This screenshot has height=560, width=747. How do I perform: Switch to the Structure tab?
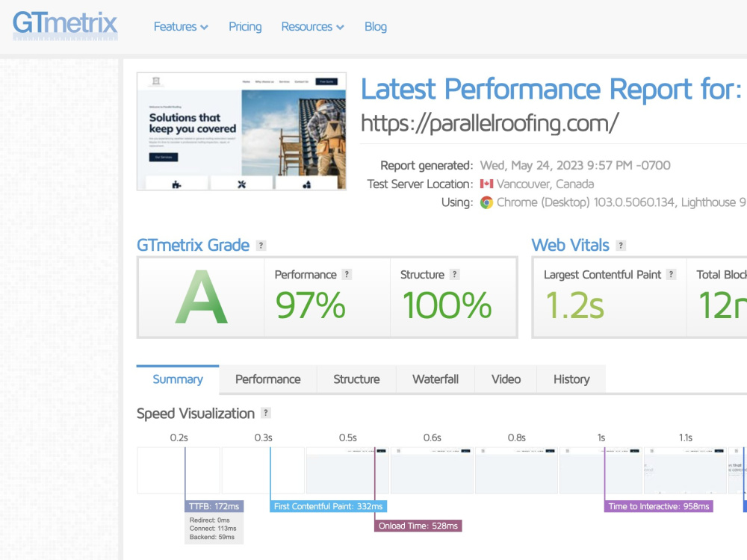coord(356,379)
